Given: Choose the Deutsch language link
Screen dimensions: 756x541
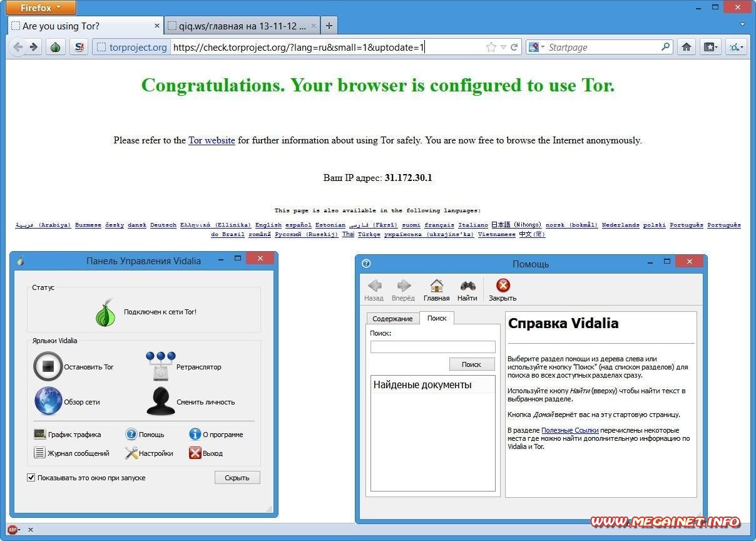Looking at the screenshot, I should (x=163, y=225).
